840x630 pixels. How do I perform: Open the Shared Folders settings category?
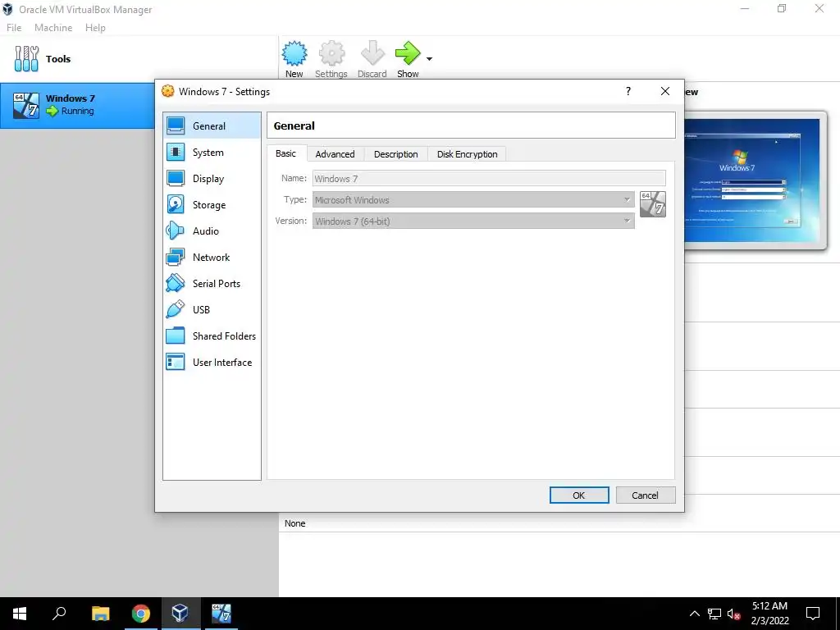212,336
